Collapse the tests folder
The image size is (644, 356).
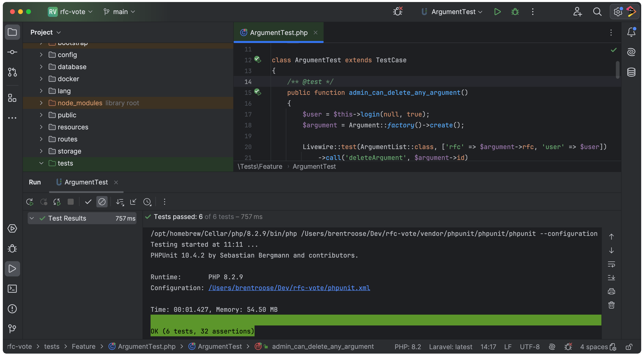[41, 163]
